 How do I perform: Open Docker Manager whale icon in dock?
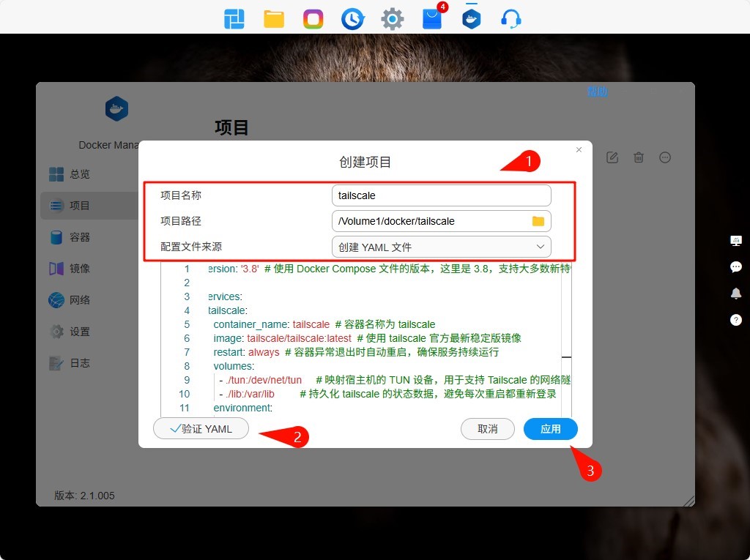coord(471,18)
